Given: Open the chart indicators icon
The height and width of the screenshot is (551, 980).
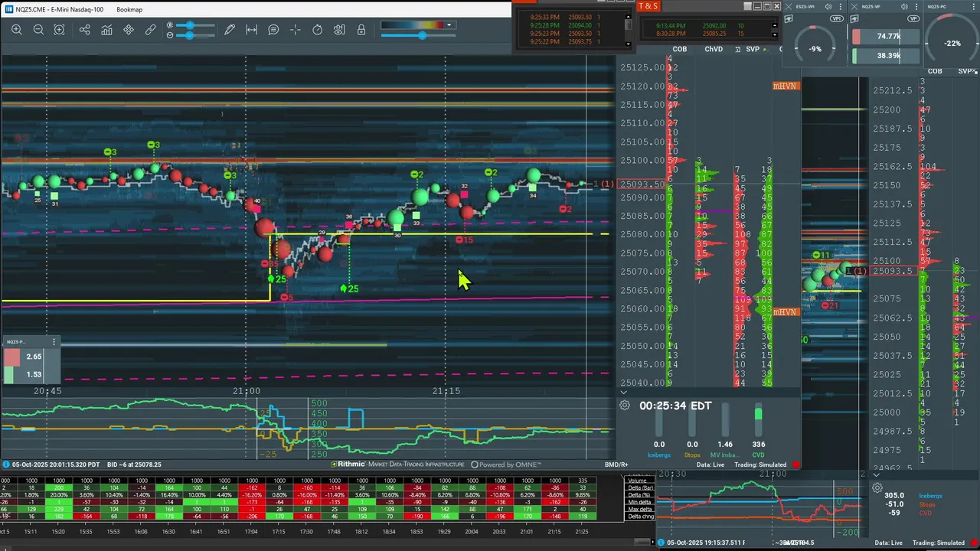Looking at the screenshot, I should (x=106, y=30).
